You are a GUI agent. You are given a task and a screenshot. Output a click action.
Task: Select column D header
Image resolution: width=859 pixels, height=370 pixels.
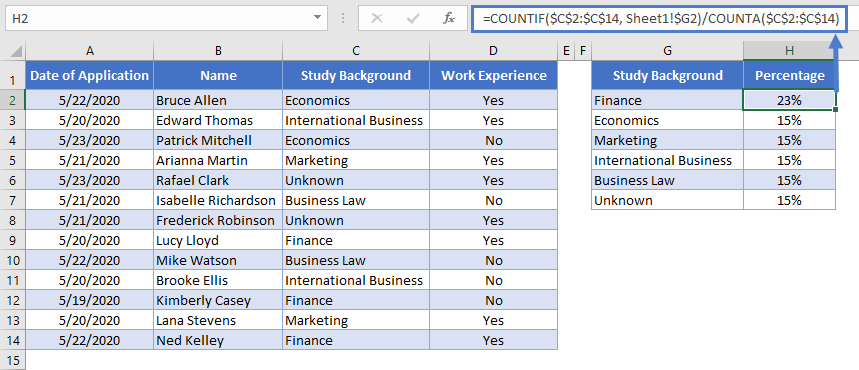point(494,51)
